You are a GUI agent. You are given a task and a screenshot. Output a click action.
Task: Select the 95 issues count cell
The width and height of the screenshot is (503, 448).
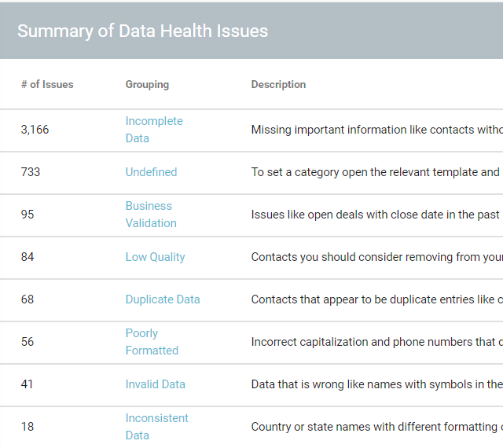[x=28, y=215]
